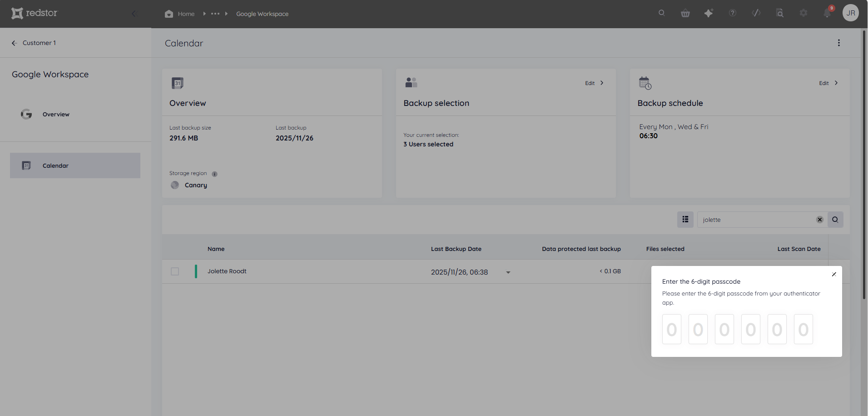Click the schedule clock icon on Backup schedule card
The image size is (868, 416).
[x=645, y=83]
